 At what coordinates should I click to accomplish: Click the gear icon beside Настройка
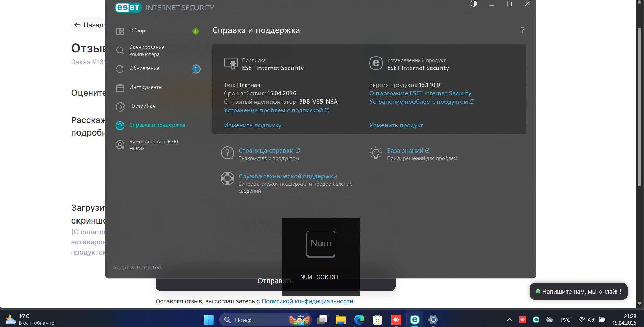click(x=120, y=107)
